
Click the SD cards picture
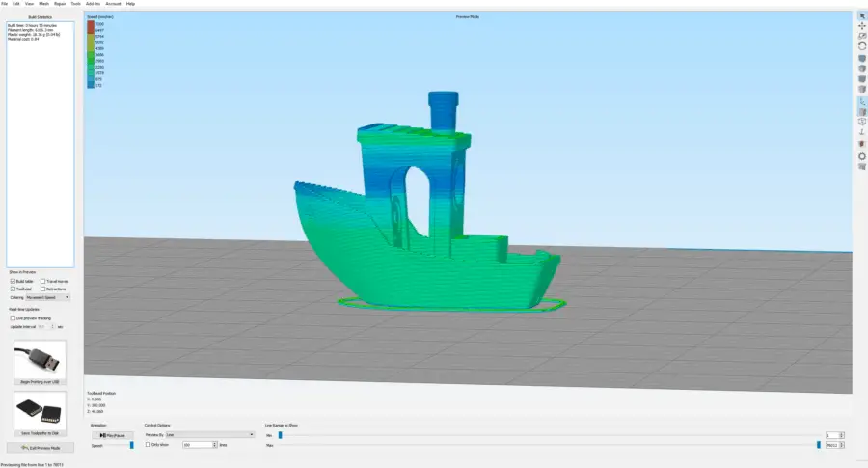click(40, 411)
